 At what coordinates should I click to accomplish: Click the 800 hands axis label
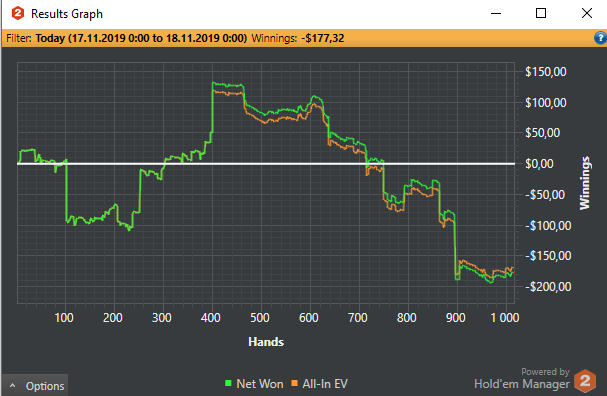pos(406,318)
